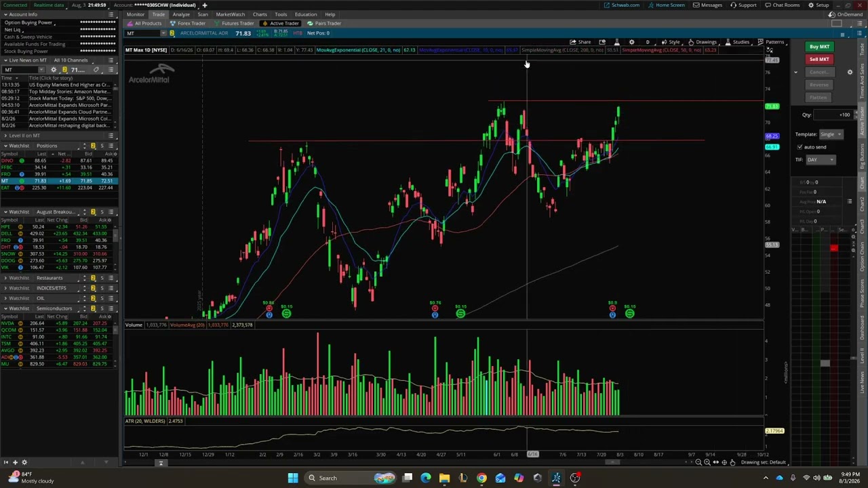Open the Patterns menu on chart

click(770, 42)
